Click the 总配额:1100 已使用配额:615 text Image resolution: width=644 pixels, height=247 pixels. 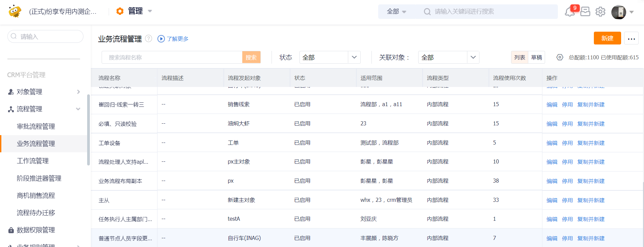pos(604,57)
